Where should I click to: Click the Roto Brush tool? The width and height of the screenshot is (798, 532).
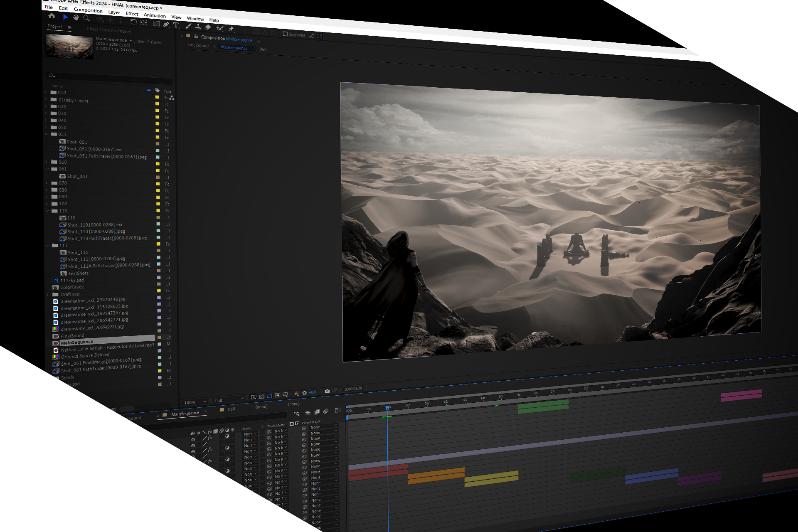point(220,28)
